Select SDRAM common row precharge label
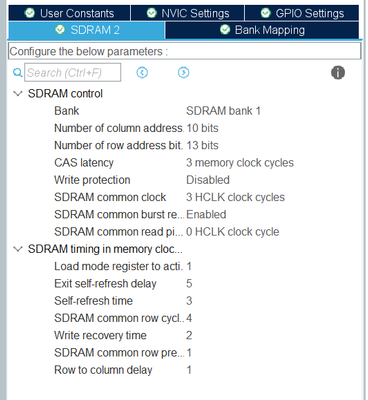This screenshot has width=368, height=400. 119,353
